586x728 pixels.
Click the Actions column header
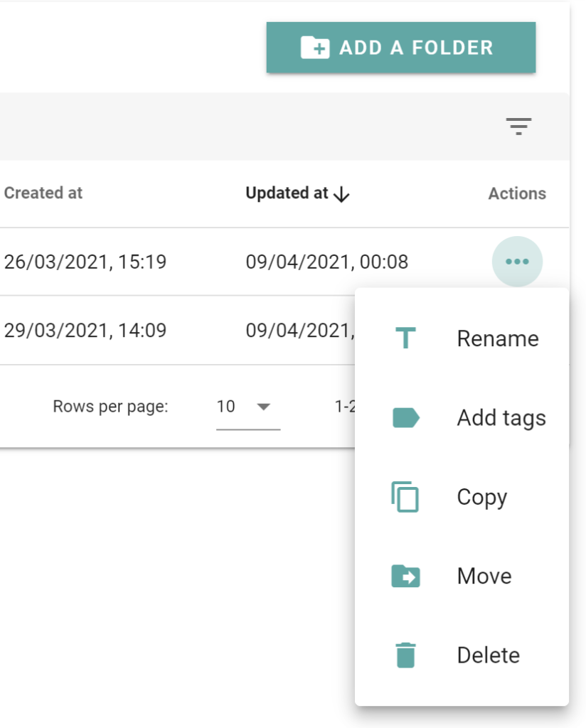tap(517, 193)
